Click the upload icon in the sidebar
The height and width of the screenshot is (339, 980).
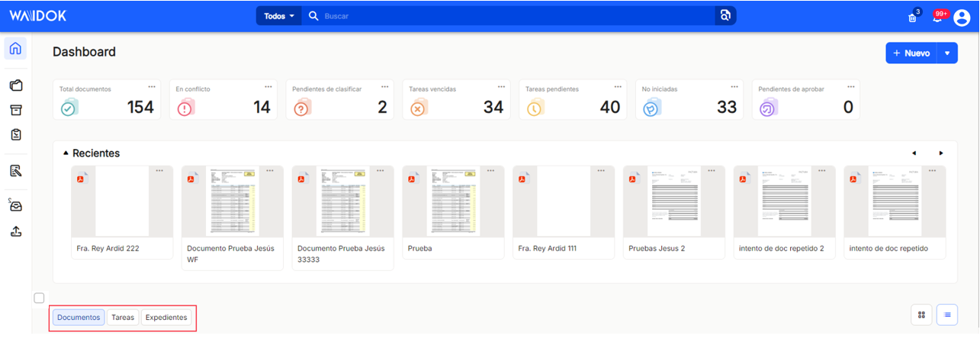(15, 231)
